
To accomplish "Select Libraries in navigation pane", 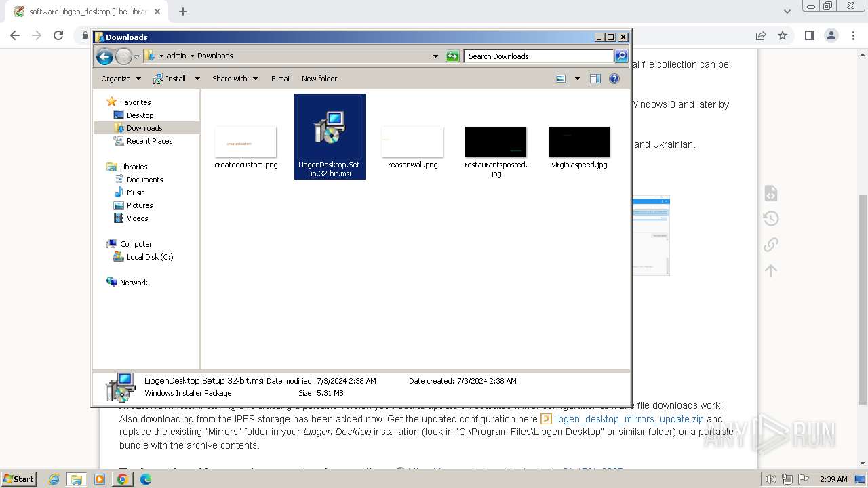I will click(x=134, y=167).
